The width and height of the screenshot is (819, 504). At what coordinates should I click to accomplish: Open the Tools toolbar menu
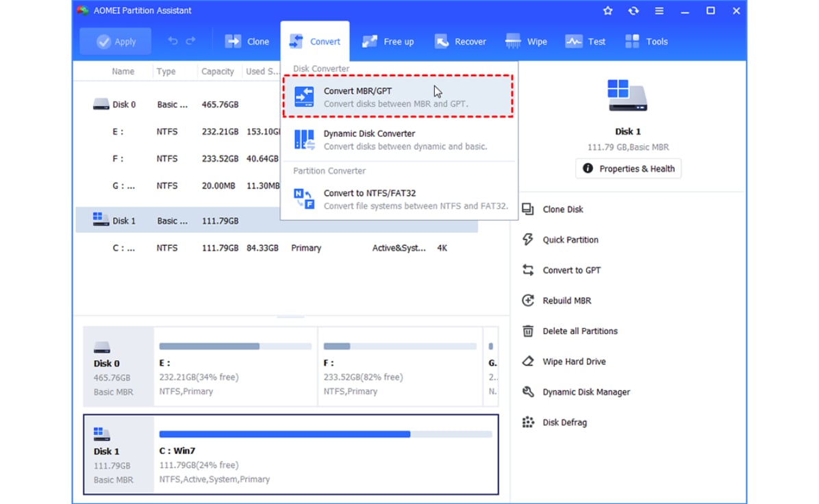point(646,41)
